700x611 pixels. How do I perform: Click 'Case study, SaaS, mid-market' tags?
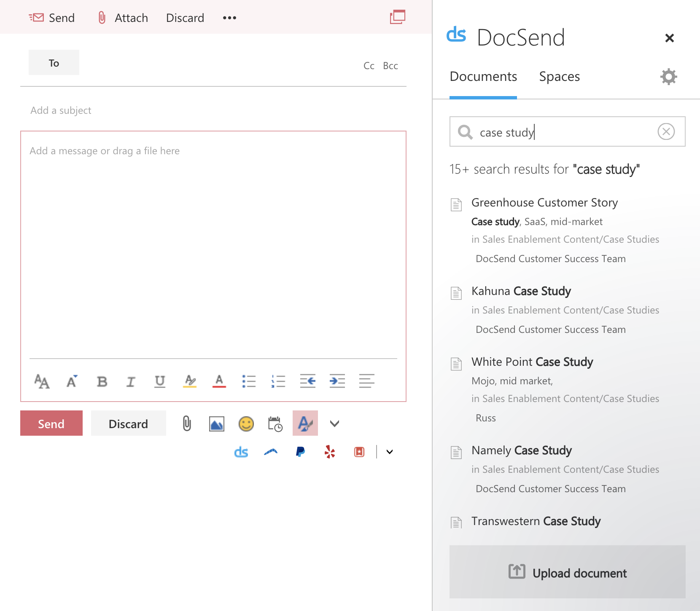tap(537, 222)
